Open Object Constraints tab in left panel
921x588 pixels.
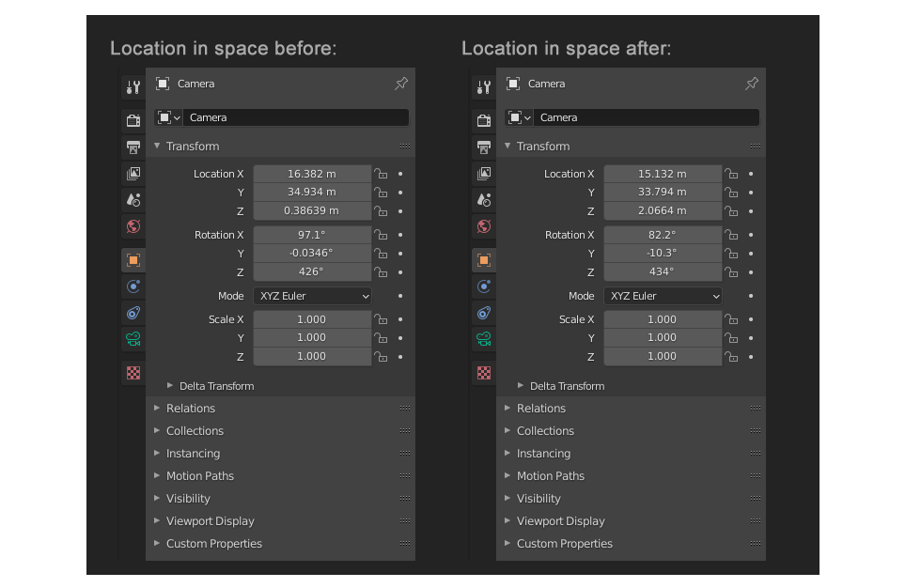pyautogui.click(x=133, y=313)
